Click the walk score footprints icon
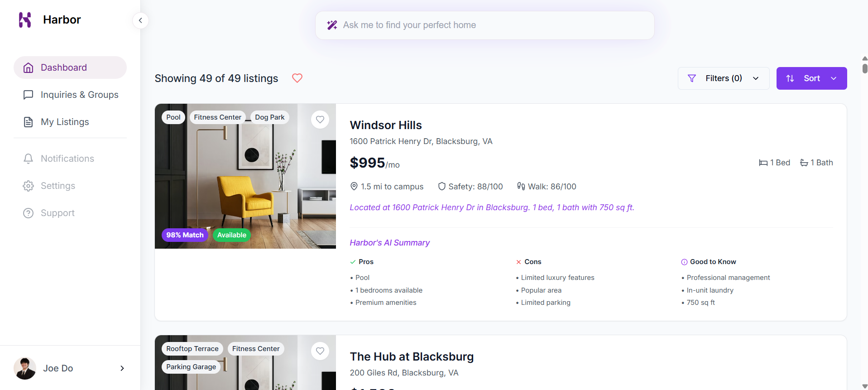The height and width of the screenshot is (390, 868). tap(521, 186)
